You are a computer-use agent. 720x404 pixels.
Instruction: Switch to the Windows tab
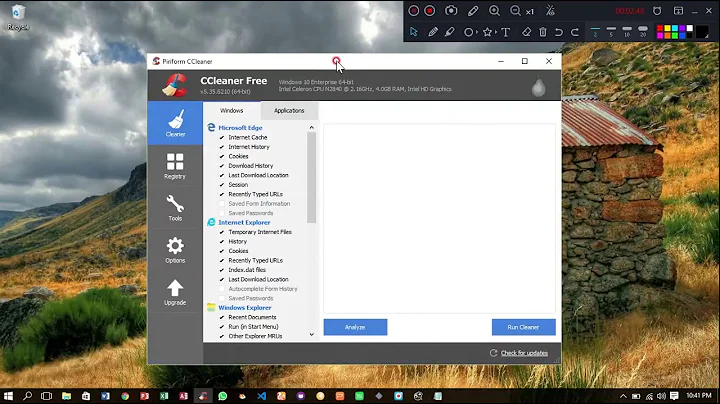pos(231,111)
